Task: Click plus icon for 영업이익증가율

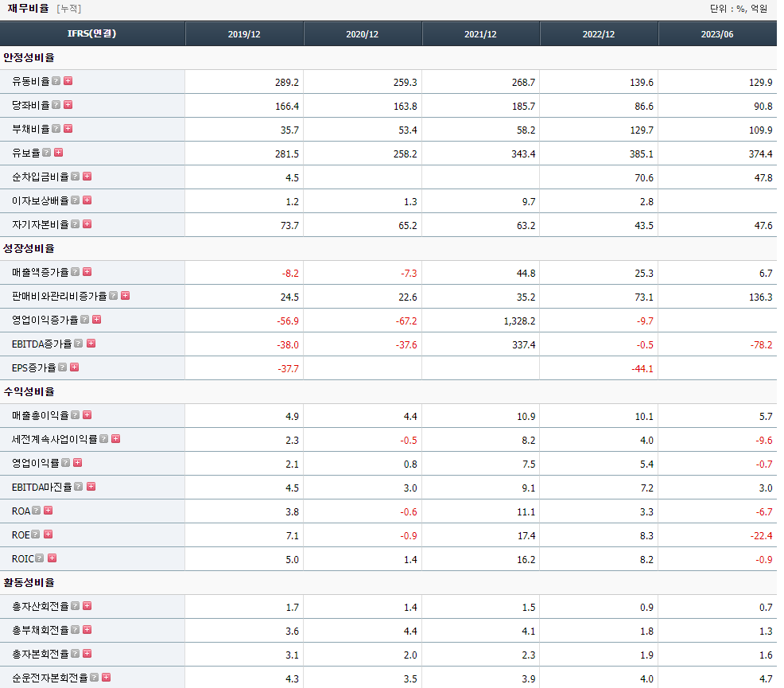Action: point(96,320)
